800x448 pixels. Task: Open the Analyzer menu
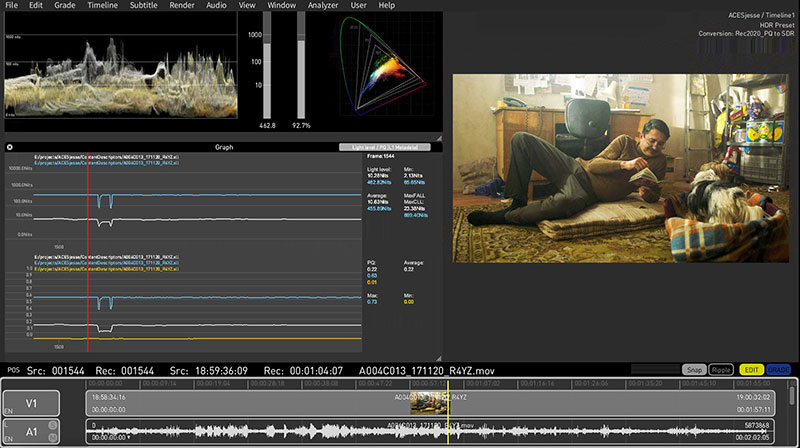(323, 5)
